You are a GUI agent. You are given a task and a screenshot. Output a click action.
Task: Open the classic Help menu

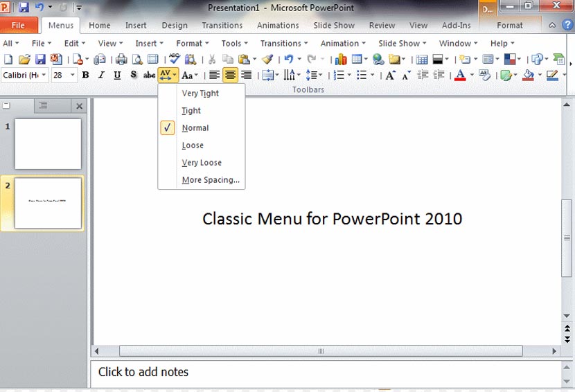(x=502, y=43)
